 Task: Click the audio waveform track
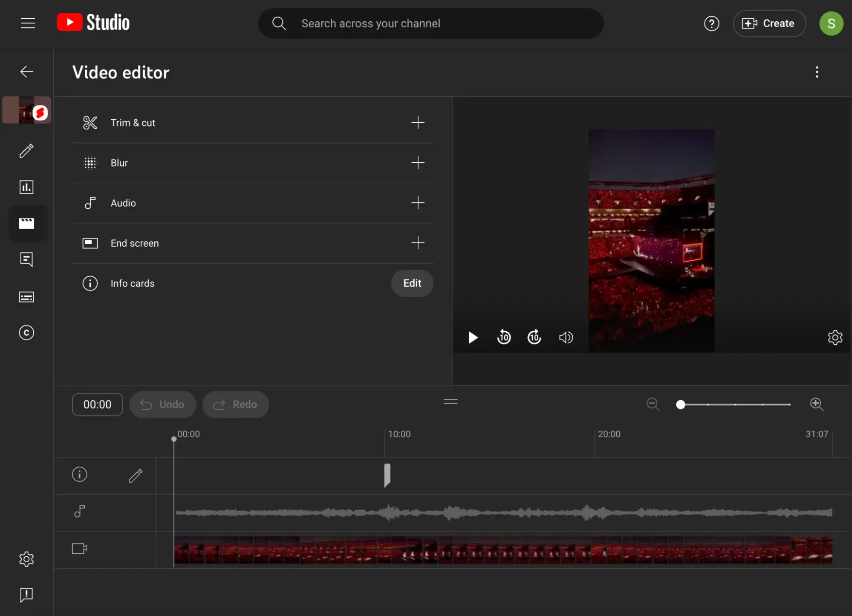(503, 512)
